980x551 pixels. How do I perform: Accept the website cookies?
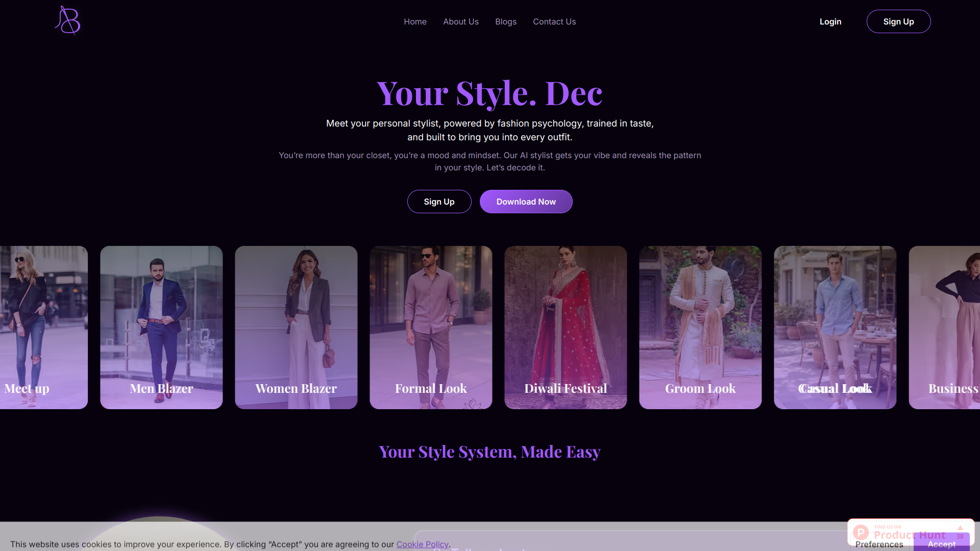click(941, 544)
